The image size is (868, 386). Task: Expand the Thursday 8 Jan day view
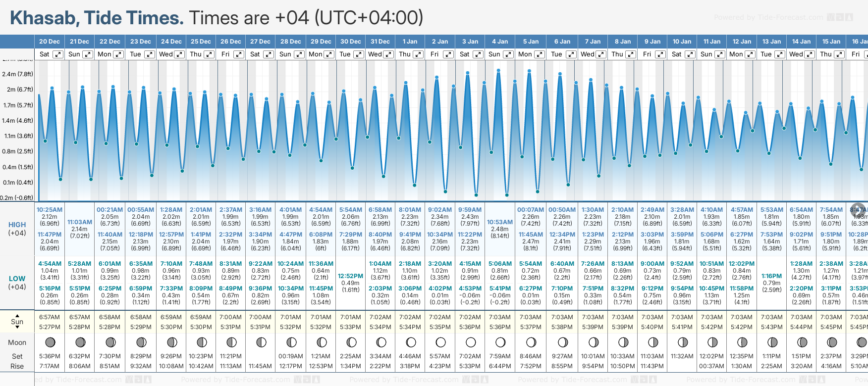click(631, 54)
